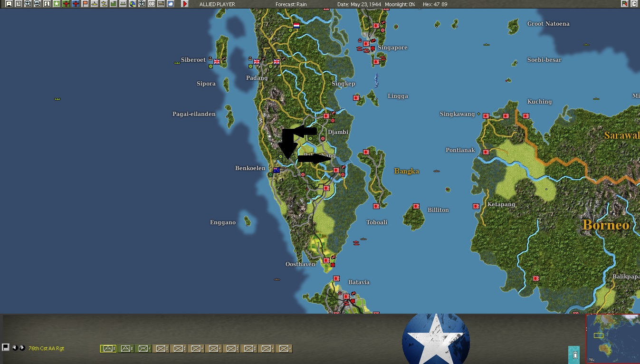Click the green and red flag icon

(624, 4)
